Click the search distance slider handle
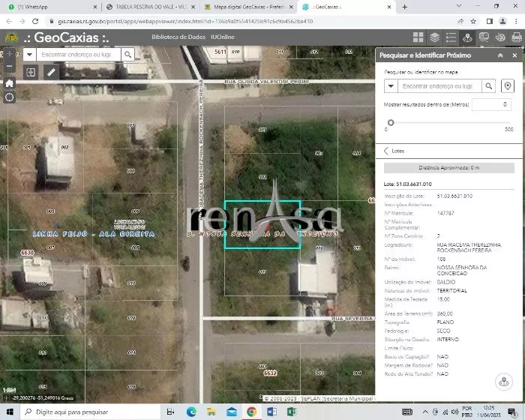Image resolution: width=525 pixels, height=420 pixels. [x=391, y=122]
